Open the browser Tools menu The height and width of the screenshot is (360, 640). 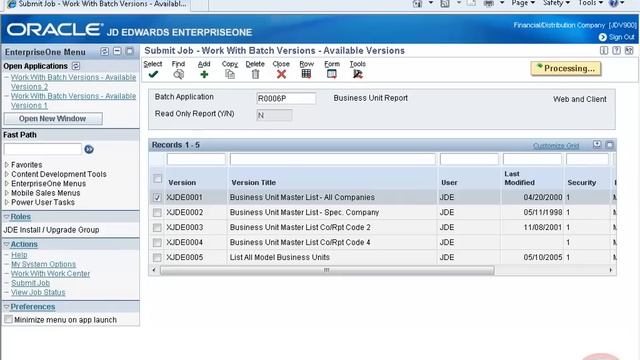click(x=591, y=3)
